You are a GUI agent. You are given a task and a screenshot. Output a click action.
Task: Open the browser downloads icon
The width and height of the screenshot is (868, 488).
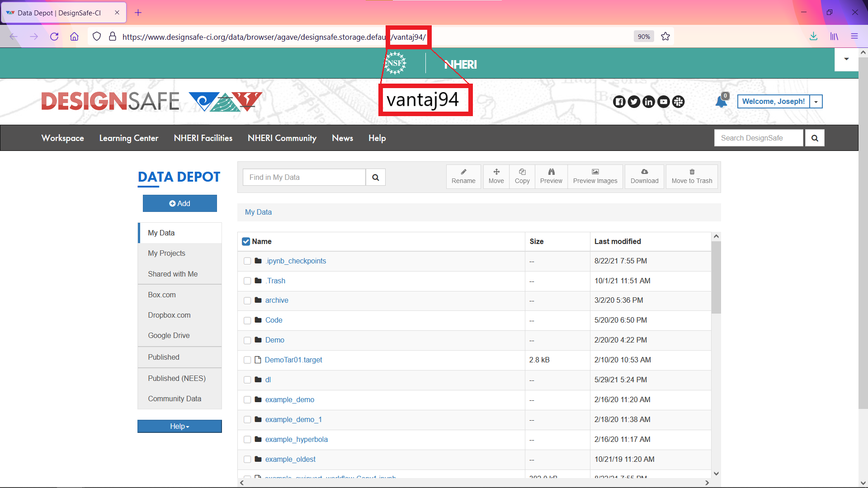pos(813,37)
